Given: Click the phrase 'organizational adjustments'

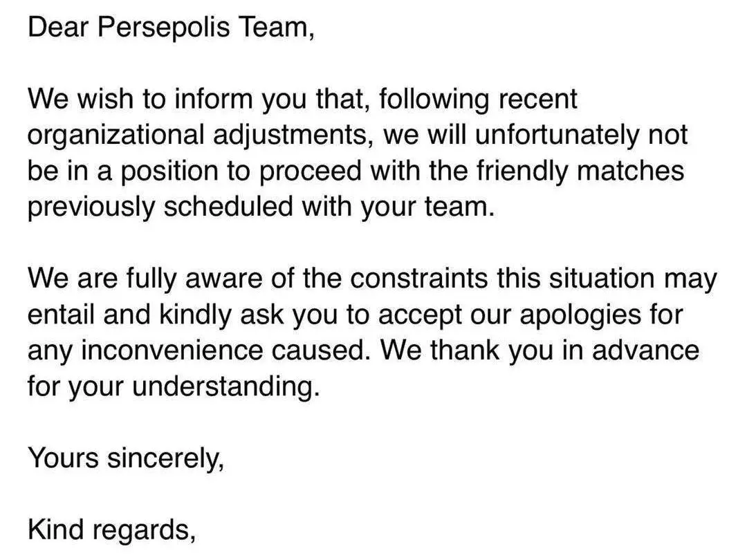Looking at the screenshot, I should click(199, 135).
